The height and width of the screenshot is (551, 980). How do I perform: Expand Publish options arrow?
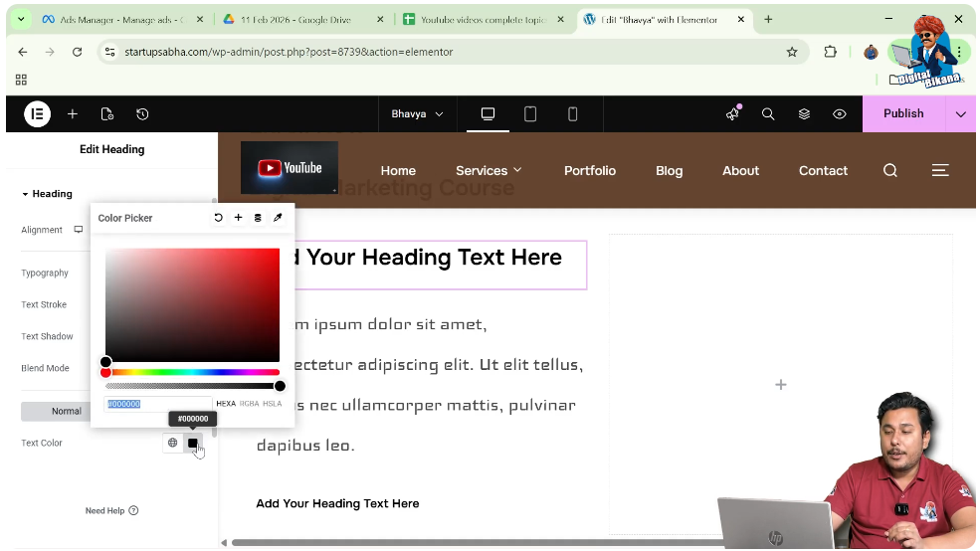[961, 113]
